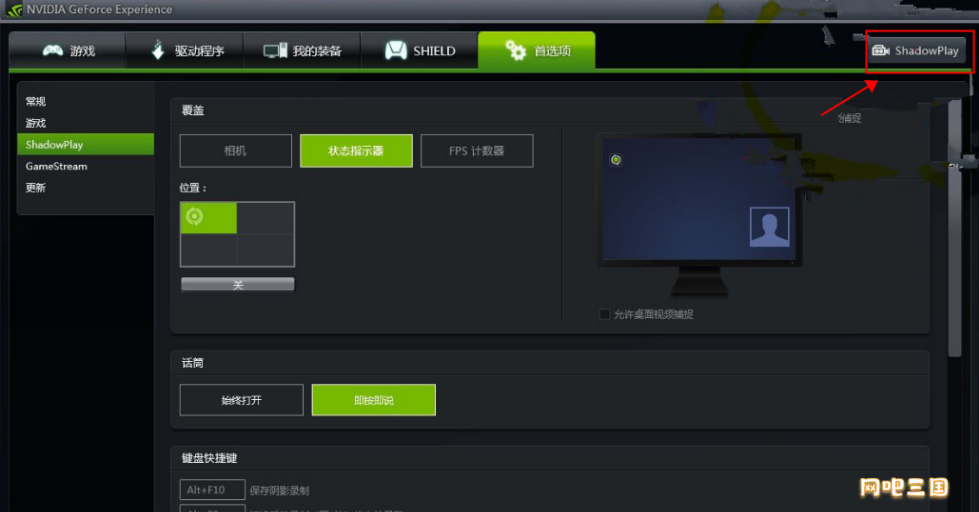This screenshot has width=979, height=512.
Task: Click the vertical scrollbar thumb
Action: (954, 228)
